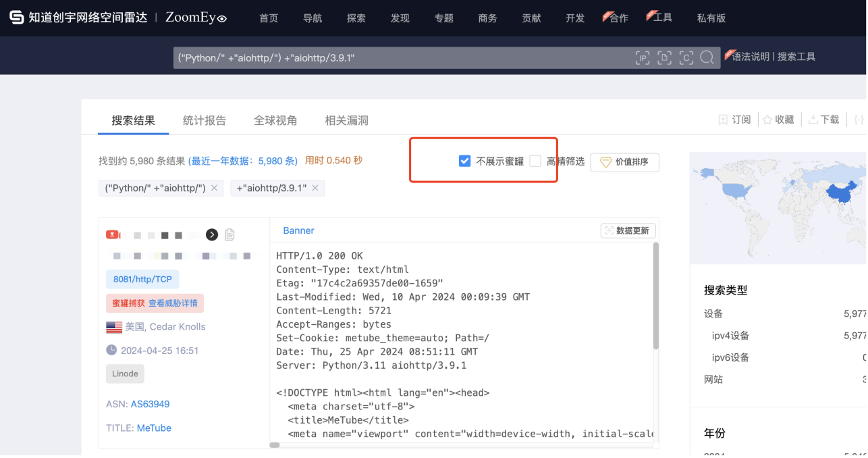Open the 语法说明 link

[x=751, y=57]
